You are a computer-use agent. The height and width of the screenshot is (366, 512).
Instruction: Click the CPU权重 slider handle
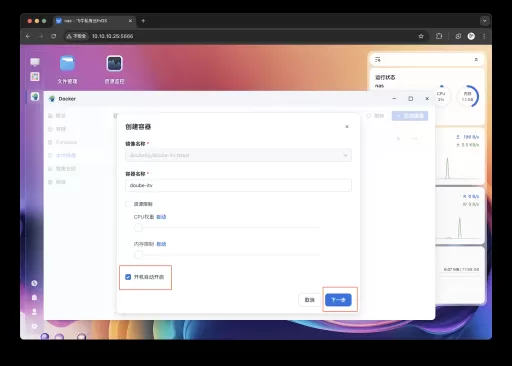click(138, 228)
